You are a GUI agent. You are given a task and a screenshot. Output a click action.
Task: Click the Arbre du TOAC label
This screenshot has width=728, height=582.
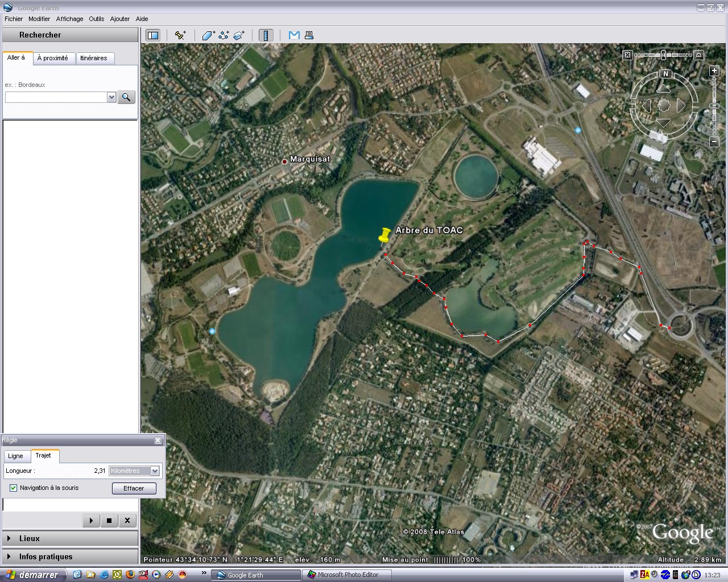coord(429,230)
